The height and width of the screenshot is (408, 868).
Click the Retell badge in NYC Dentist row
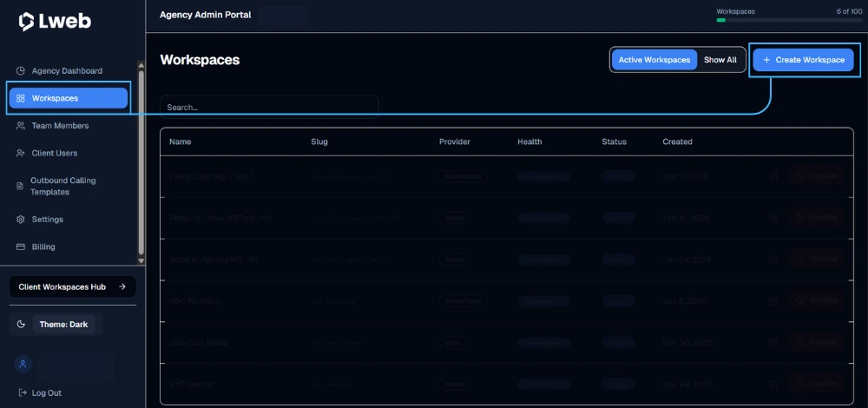point(455,385)
